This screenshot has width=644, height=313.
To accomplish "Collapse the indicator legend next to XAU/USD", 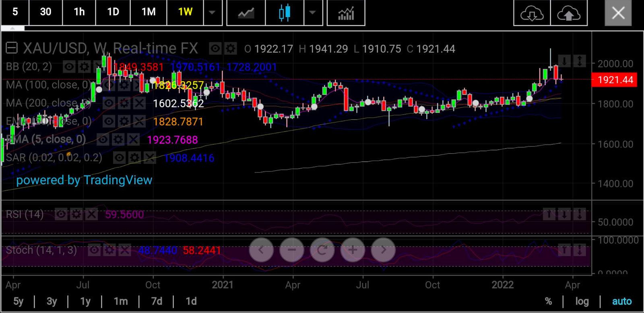I will [12, 49].
